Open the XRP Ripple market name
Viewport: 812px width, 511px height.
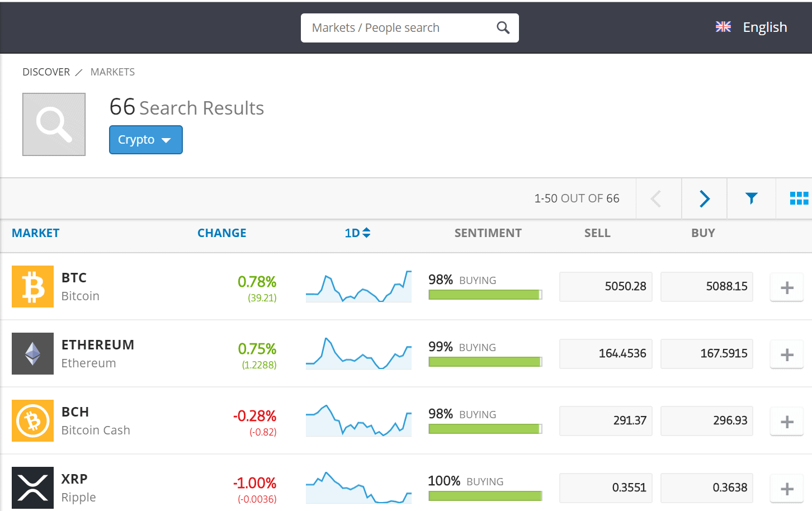pyautogui.click(x=79, y=488)
